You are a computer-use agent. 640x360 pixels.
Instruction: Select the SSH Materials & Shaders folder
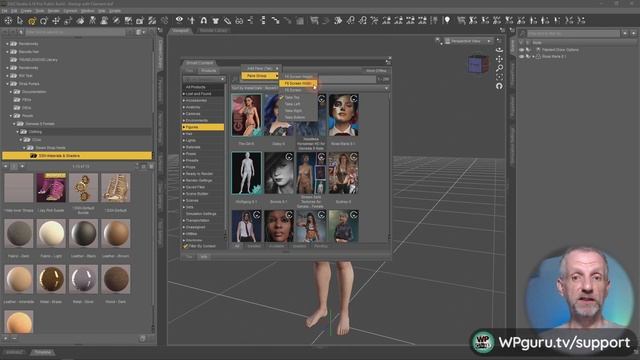coord(77,156)
